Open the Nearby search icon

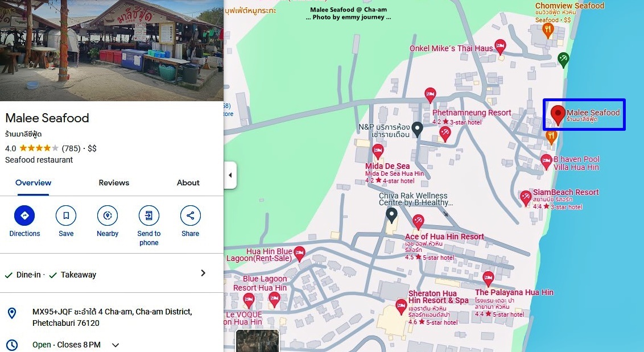pyautogui.click(x=108, y=216)
